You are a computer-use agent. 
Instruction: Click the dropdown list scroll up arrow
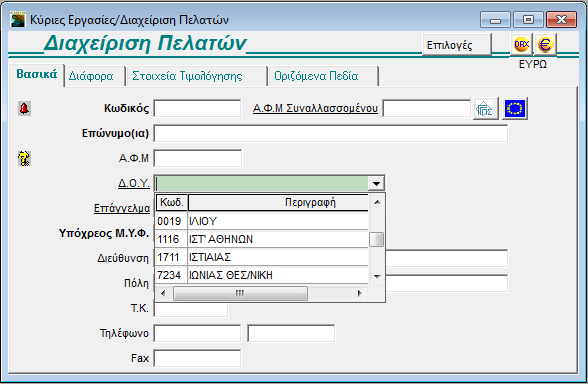(377, 202)
